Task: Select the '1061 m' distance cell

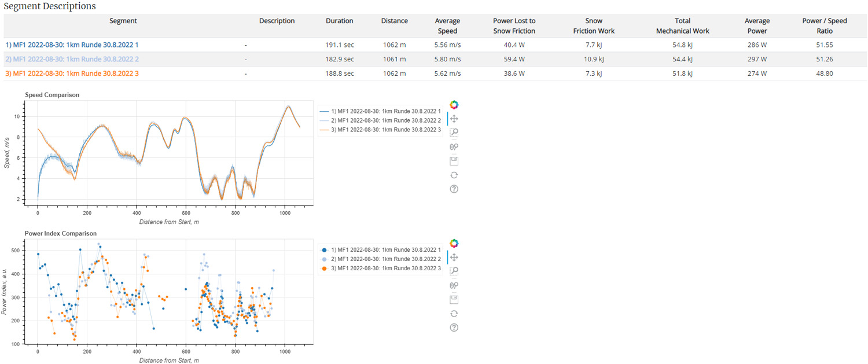Action: coord(395,59)
